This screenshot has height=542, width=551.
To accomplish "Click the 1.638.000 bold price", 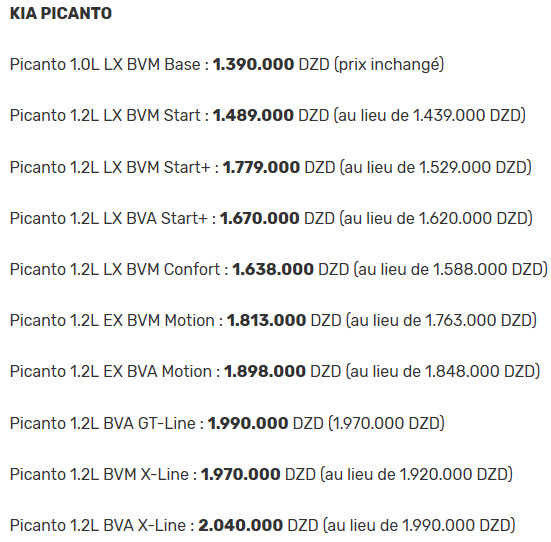I will point(273,270).
